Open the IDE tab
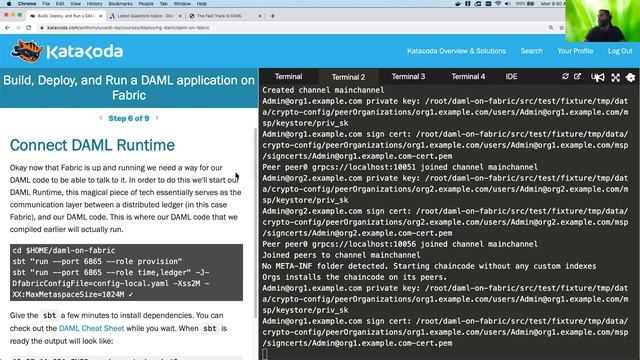This screenshot has width=640, height=360. [x=511, y=77]
